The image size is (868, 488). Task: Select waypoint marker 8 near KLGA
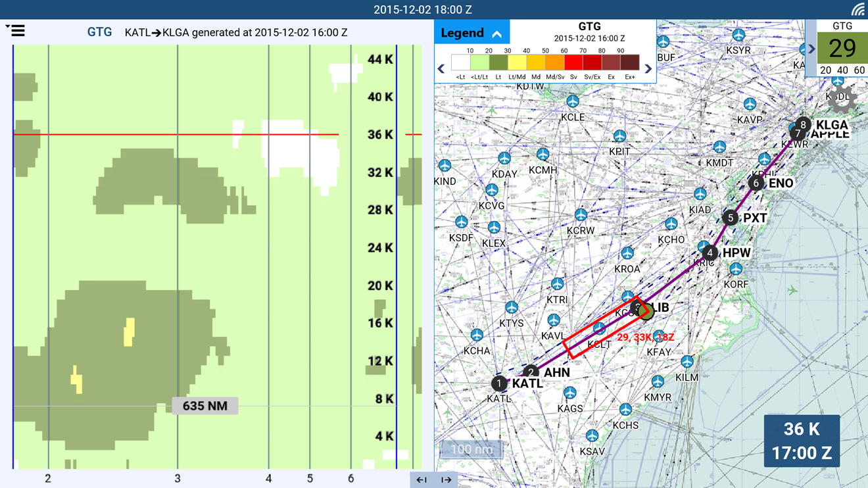coord(802,123)
